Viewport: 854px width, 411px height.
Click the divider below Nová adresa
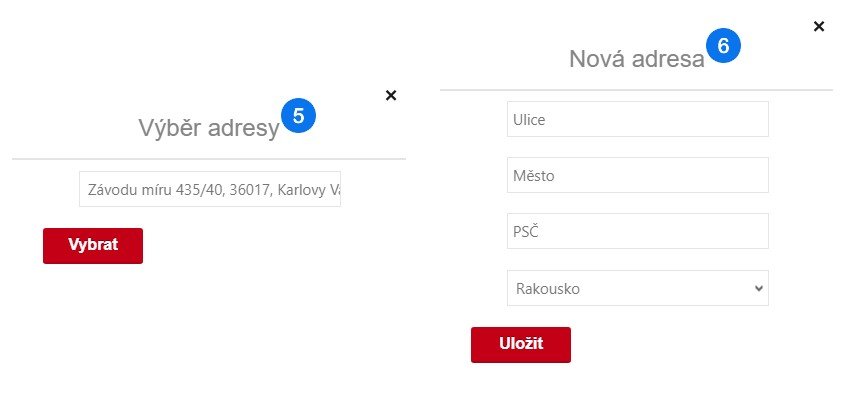click(x=636, y=90)
